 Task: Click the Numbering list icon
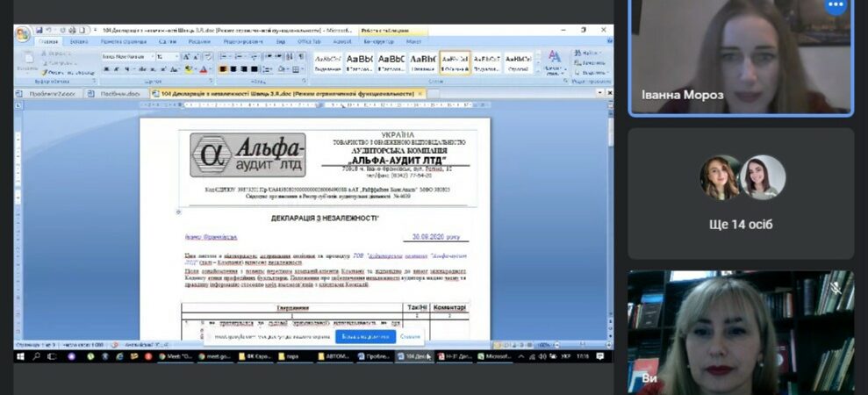click(239, 56)
